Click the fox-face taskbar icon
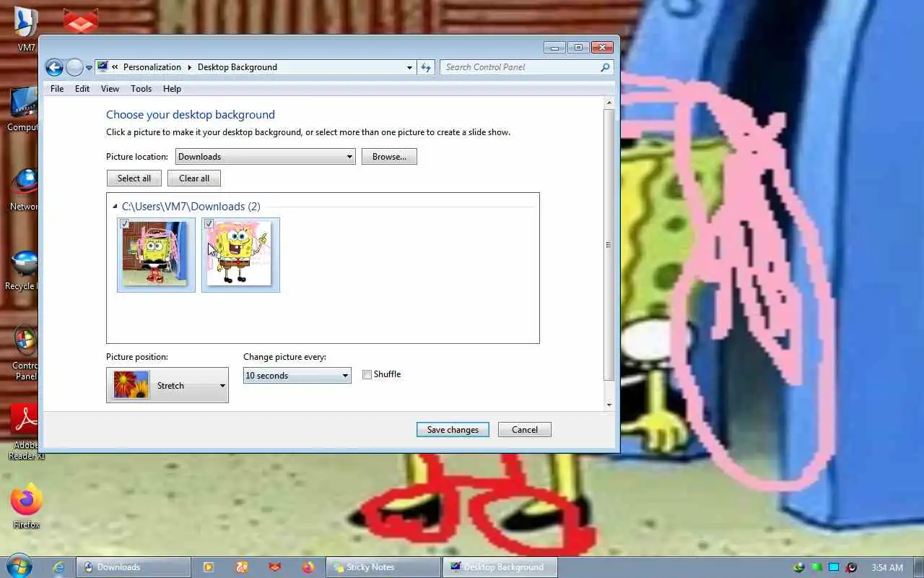The image size is (924, 578). pyautogui.click(x=275, y=567)
